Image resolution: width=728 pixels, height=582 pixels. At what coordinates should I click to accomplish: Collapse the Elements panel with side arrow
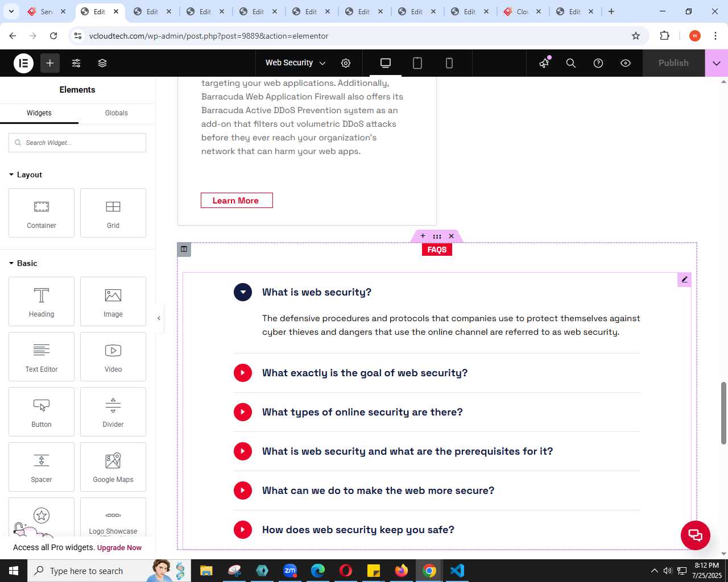click(x=159, y=318)
